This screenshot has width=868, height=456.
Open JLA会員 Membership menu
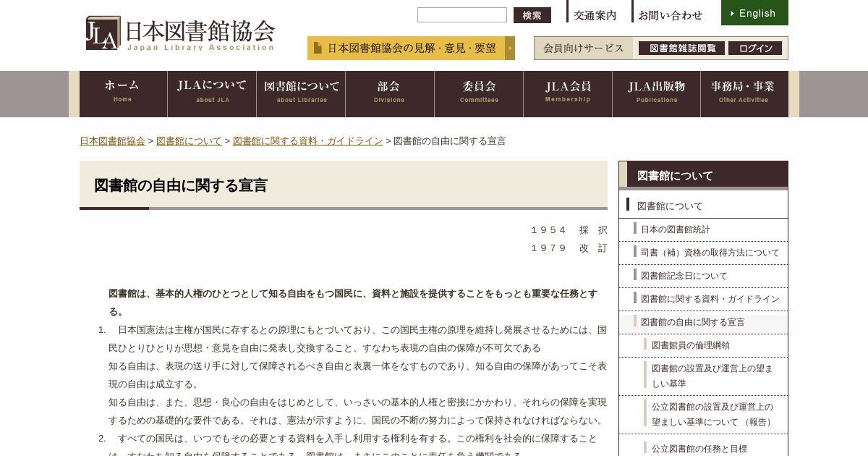coord(568,94)
